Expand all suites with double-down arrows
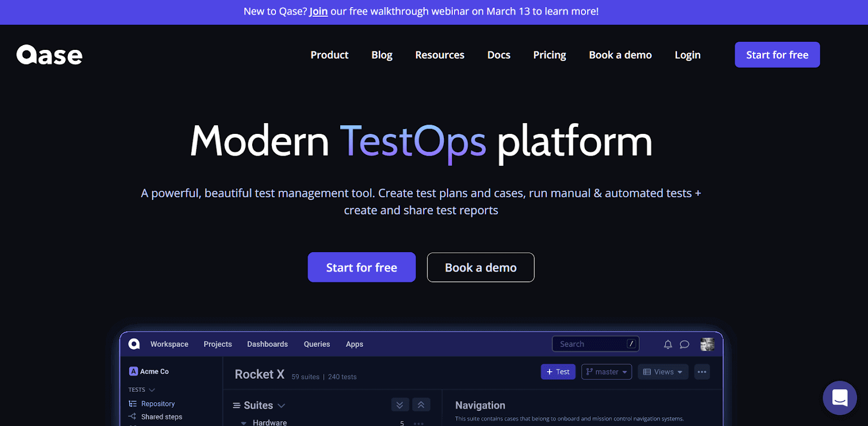Viewport: 868px width, 426px height. click(399, 405)
